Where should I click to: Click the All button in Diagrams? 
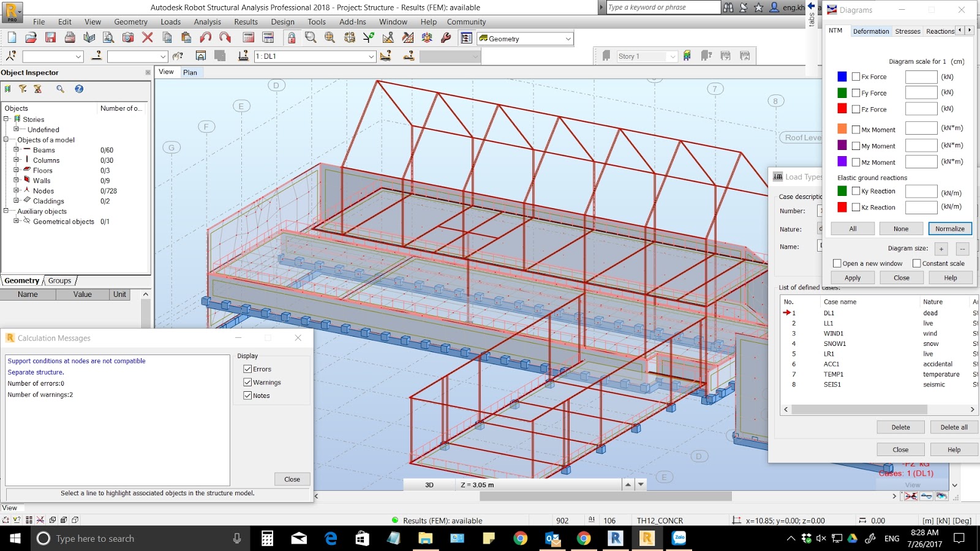(853, 228)
